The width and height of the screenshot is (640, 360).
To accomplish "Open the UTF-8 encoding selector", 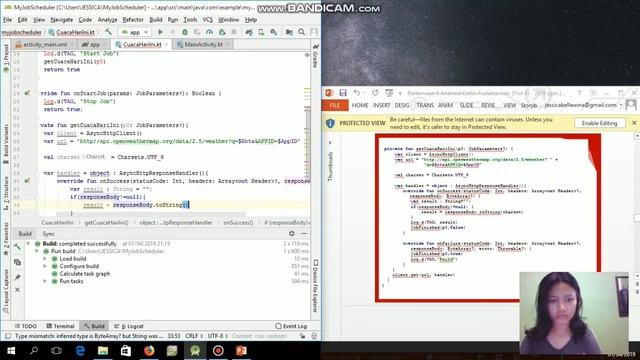I will [x=218, y=336].
